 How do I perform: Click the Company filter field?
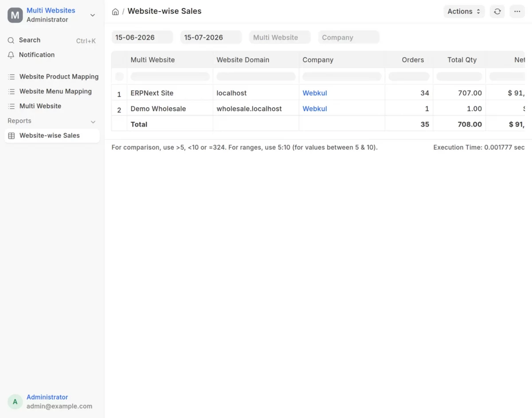349,37
